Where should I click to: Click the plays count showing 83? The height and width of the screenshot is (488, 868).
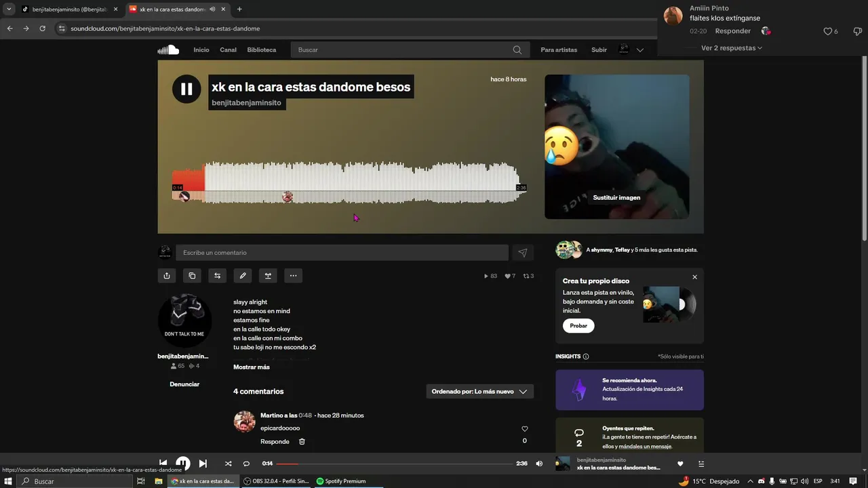[490, 276]
